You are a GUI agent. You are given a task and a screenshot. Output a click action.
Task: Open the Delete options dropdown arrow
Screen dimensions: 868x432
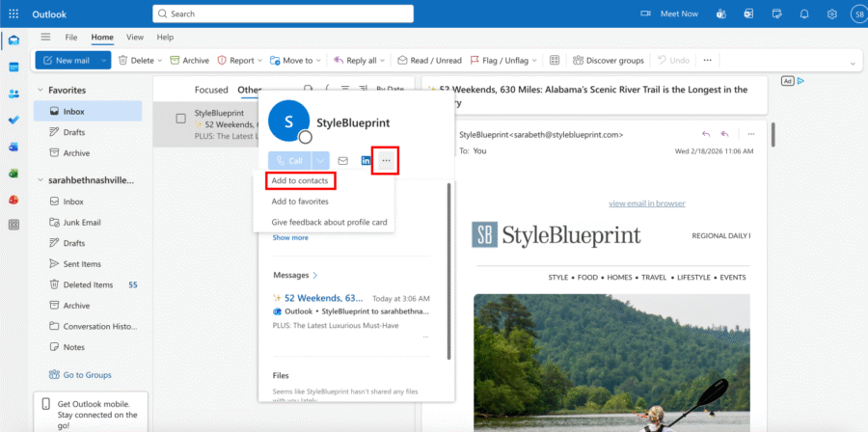[x=160, y=61]
